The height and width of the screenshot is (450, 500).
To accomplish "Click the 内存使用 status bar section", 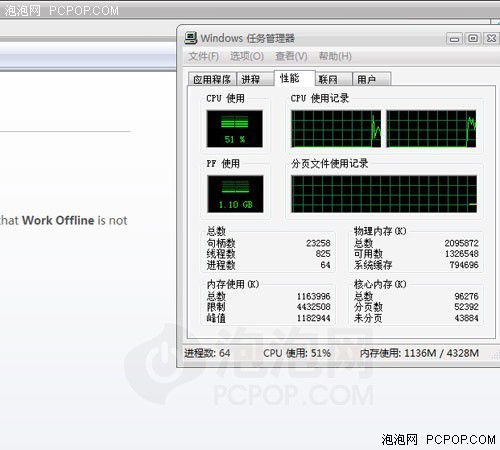I will click(x=419, y=353).
